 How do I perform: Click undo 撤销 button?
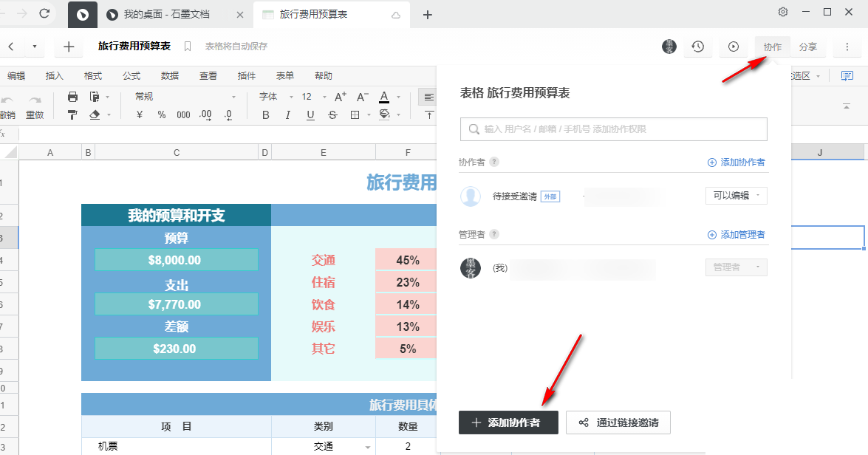[7, 108]
